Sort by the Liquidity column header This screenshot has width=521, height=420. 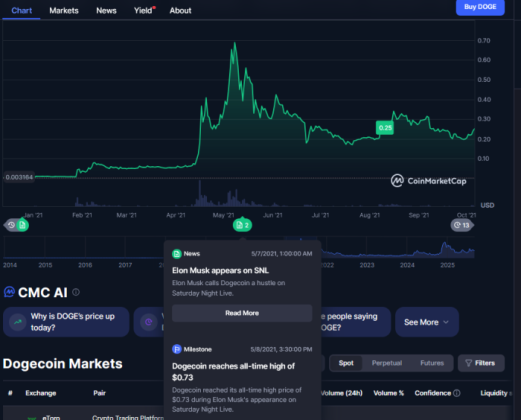[x=494, y=393]
